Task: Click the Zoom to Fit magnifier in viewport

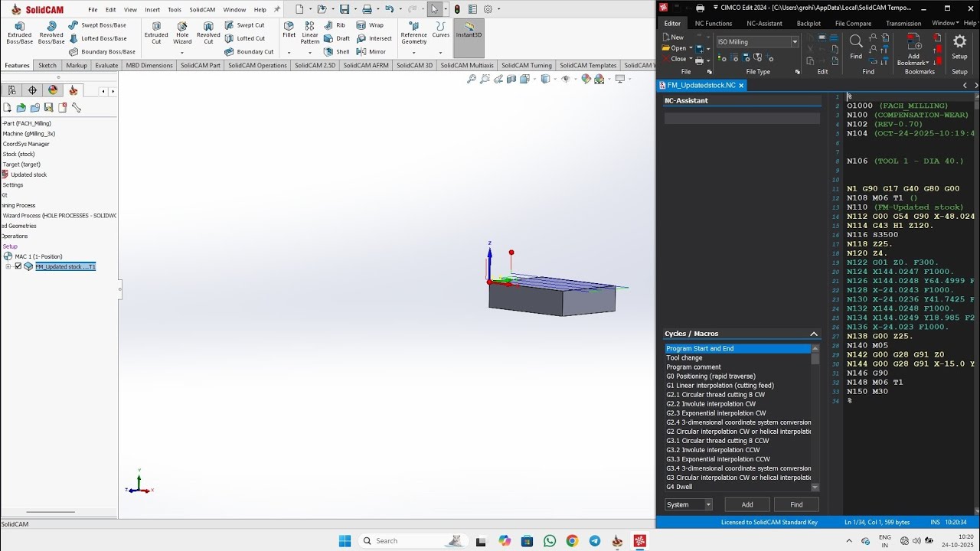Action: (x=472, y=79)
